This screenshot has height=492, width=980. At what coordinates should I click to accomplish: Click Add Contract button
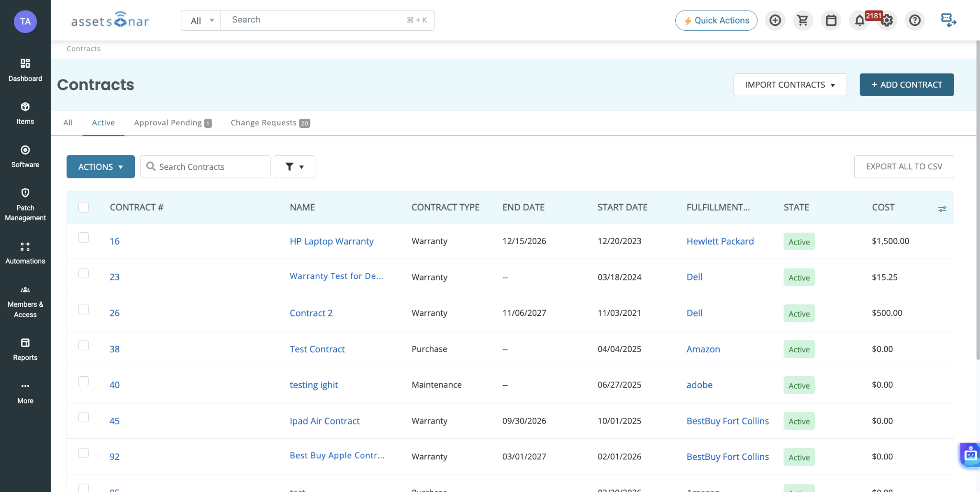(x=907, y=85)
